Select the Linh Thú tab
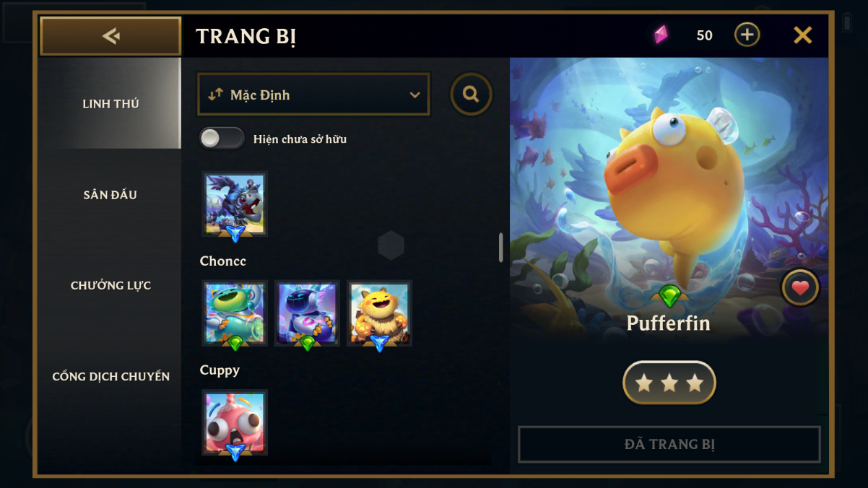Screen dimensions: 868x488 [110, 104]
